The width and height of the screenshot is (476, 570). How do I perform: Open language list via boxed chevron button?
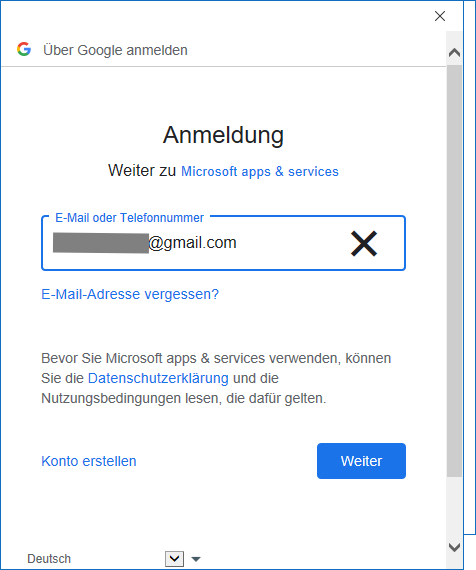[x=175, y=559]
